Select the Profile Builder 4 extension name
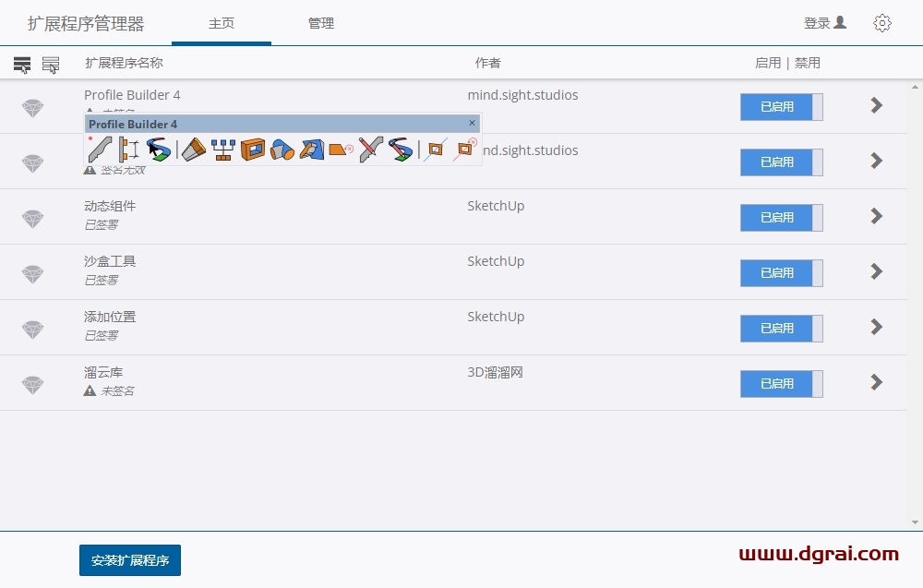The width and height of the screenshot is (923, 588). click(x=132, y=95)
